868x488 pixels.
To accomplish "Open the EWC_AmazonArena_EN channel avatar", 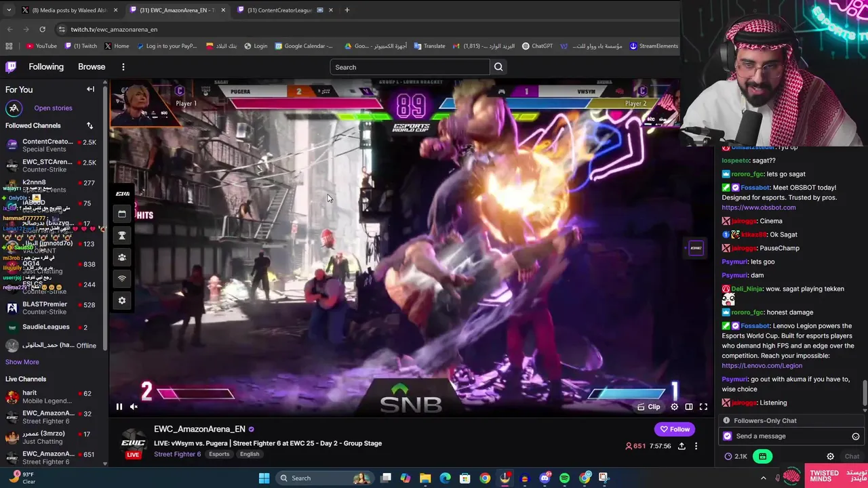I will (133, 442).
